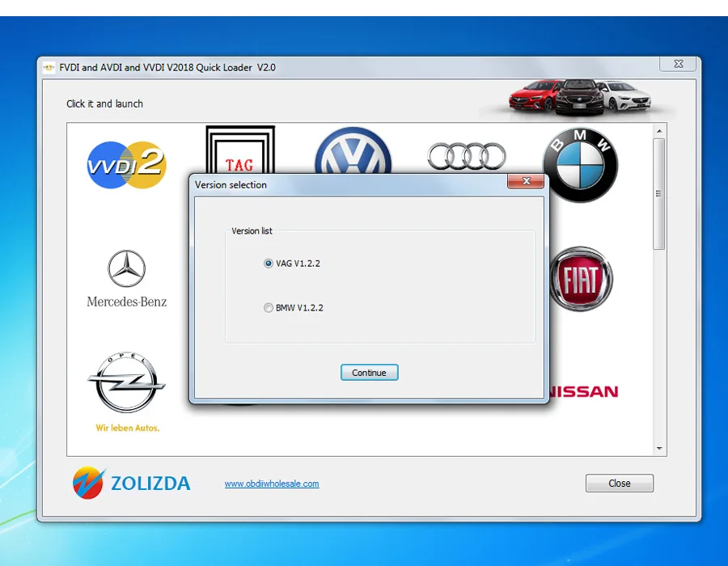
Task: Close the main Quick Loader window via Close button
Action: [x=620, y=483]
